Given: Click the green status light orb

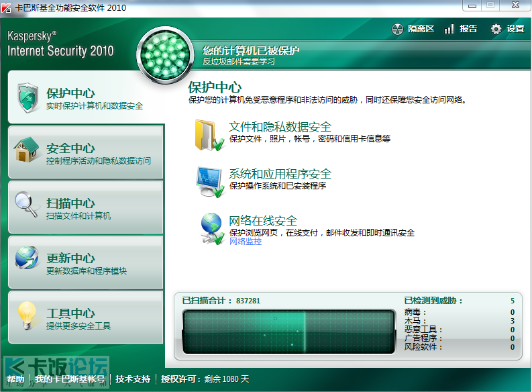Looking at the screenshot, I should tap(165, 55).
